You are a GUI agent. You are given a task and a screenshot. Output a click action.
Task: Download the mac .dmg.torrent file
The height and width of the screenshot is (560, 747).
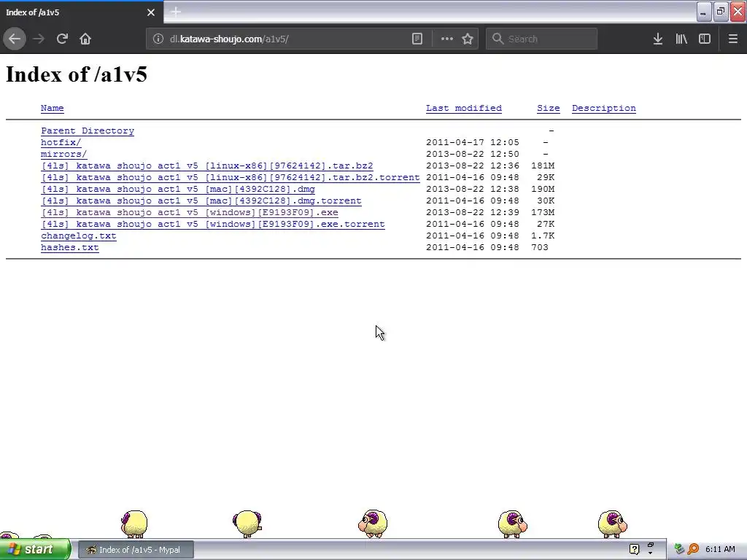pyautogui.click(x=201, y=201)
